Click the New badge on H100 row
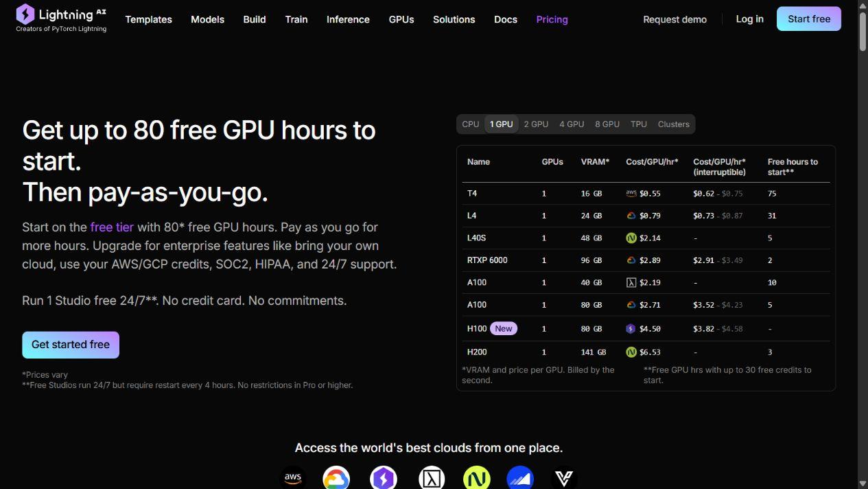This screenshot has width=868, height=489. point(504,329)
